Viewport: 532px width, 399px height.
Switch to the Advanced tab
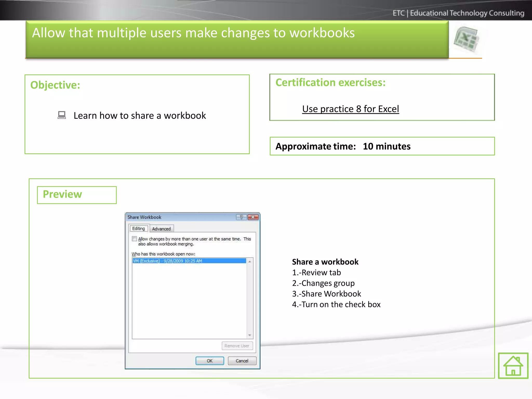coord(161,229)
